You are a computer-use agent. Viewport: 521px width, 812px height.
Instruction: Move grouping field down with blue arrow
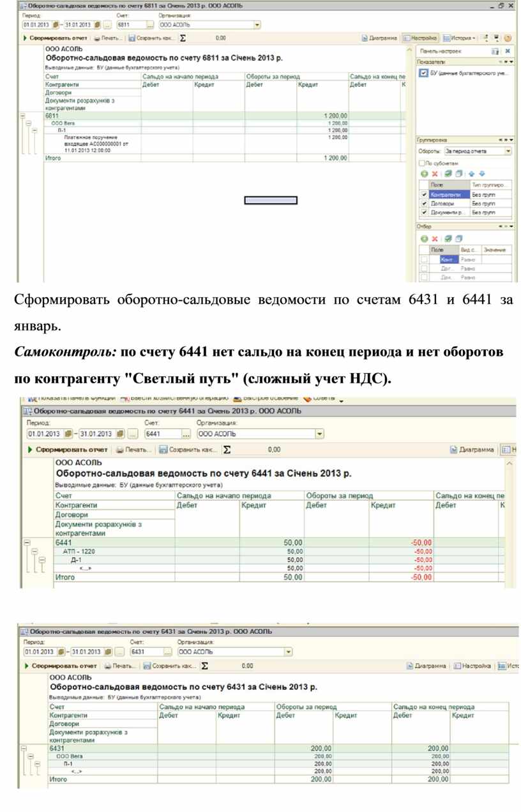click(x=482, y=174)
